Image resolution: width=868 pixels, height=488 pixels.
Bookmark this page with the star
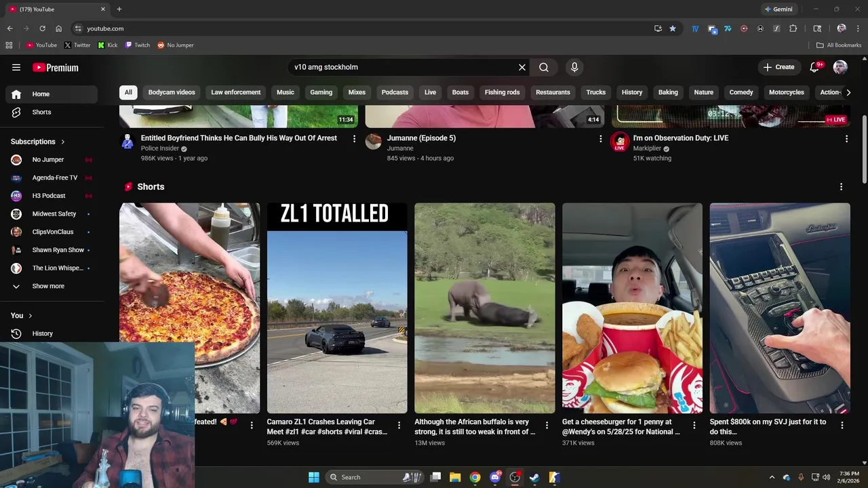[673, 28]
